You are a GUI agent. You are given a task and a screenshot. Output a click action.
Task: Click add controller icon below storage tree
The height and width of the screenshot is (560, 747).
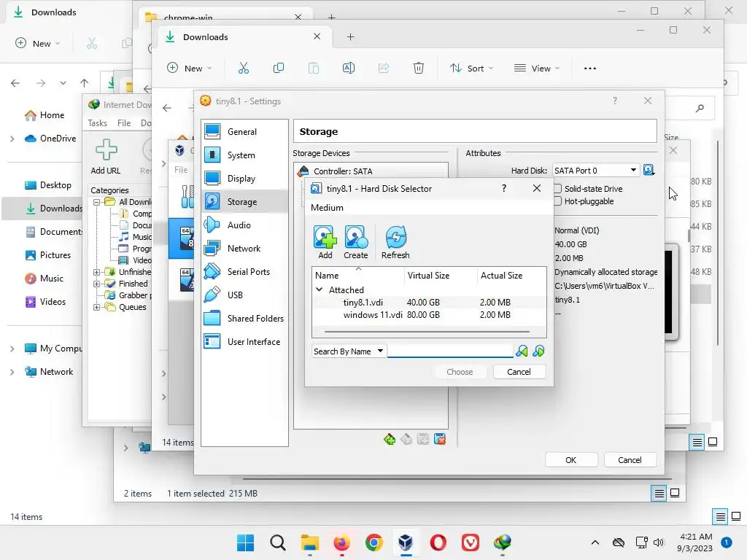[x=390, y=439]
